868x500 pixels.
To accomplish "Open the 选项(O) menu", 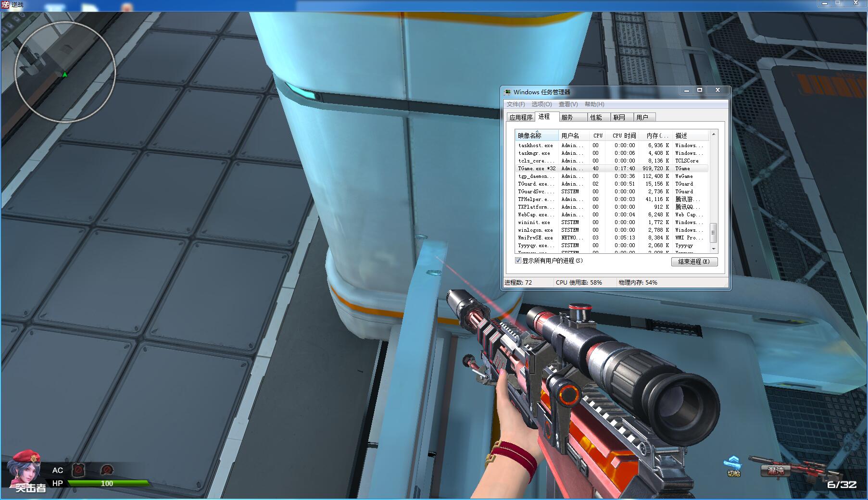I will coord(541,104).
